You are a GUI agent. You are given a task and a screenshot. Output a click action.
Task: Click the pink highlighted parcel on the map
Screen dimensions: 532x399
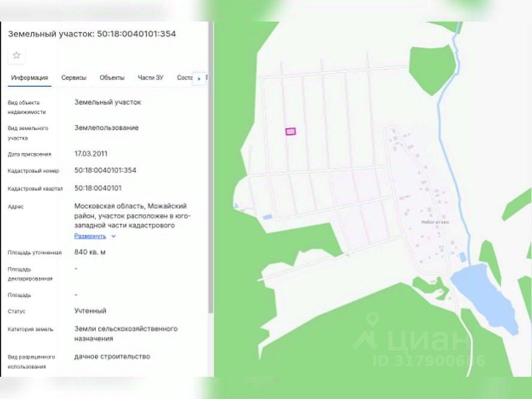coord(290,131)
